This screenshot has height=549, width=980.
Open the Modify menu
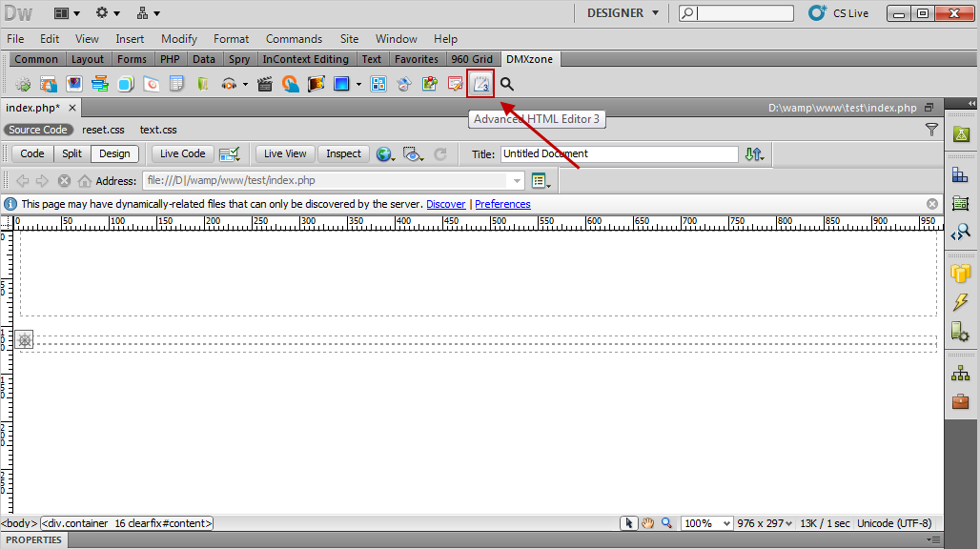179,39
